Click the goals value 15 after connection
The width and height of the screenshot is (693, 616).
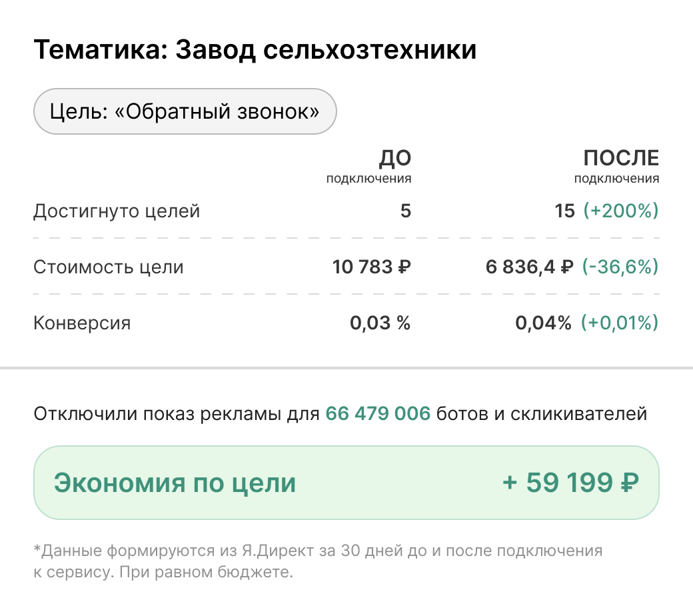pyautogui.click(x=564, y=212)
